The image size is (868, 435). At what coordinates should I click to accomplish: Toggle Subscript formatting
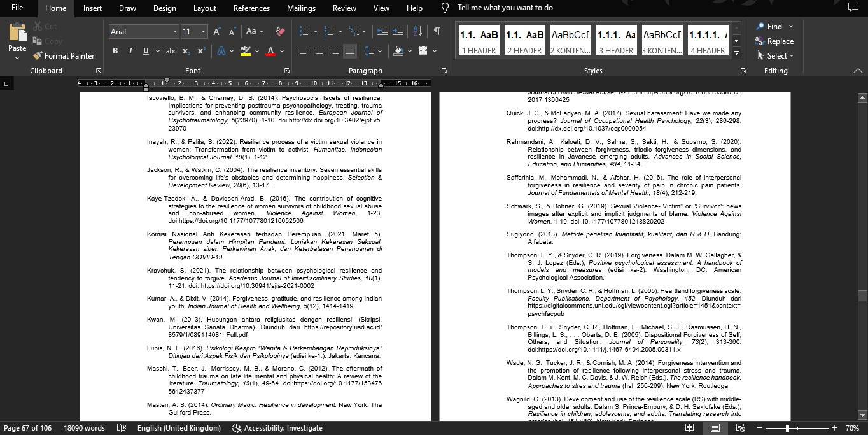coord(186,51)
